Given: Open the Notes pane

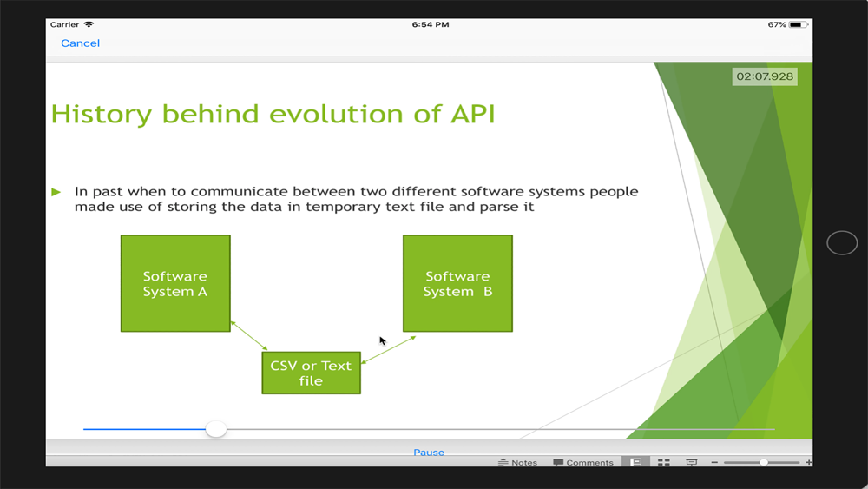Looking at the screenshot, I should 517,462.
